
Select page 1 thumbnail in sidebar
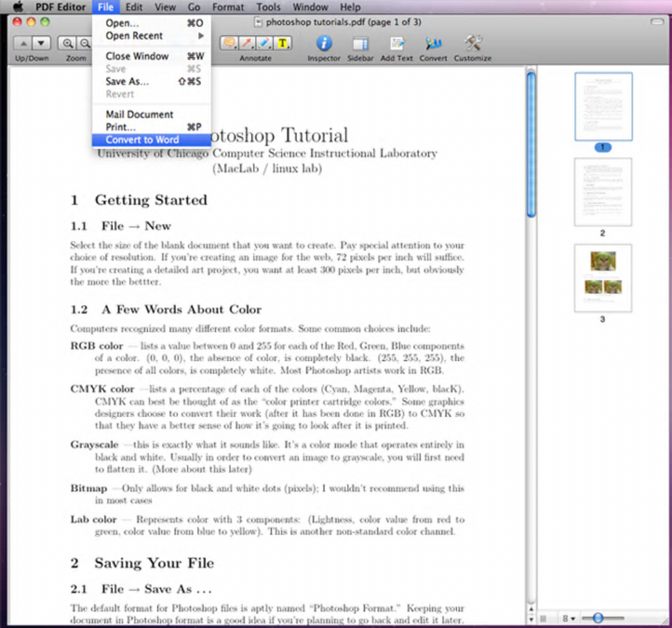coord(603,106)
